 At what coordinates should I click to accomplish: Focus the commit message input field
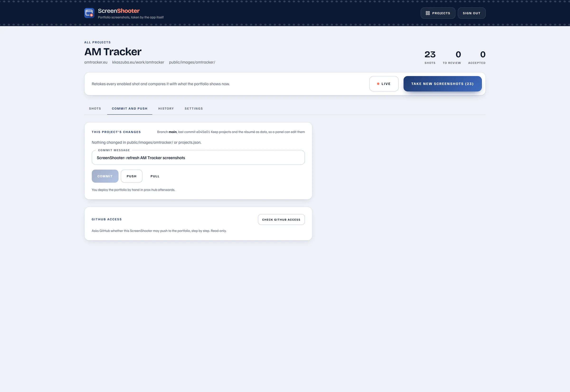coord(198,158)
